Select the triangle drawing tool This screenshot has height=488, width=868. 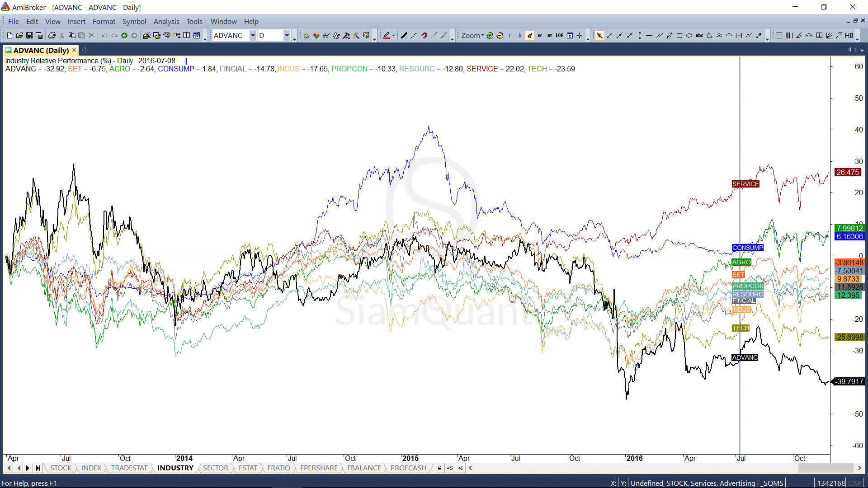click(x=709, y=35)
